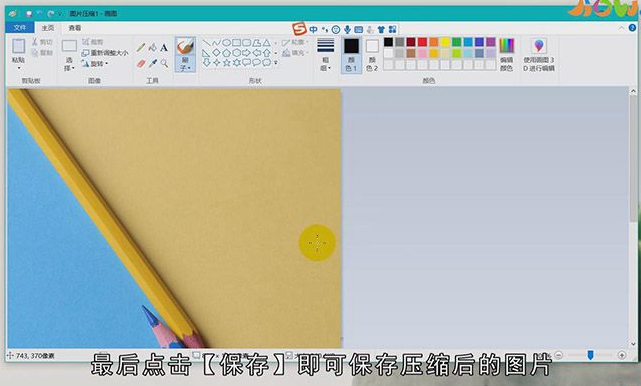Open Paint Help question mark icon
The image size is (641, 386).
coord(632,28)
